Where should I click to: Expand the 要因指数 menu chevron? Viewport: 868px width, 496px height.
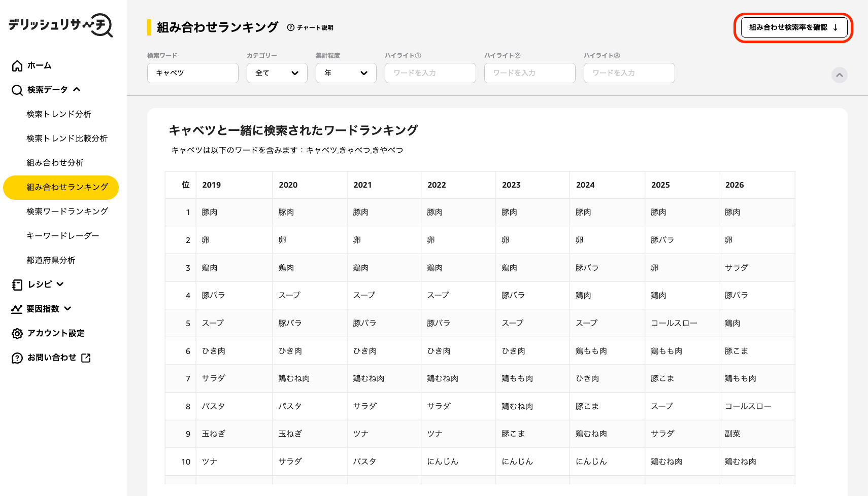[68, 308]
